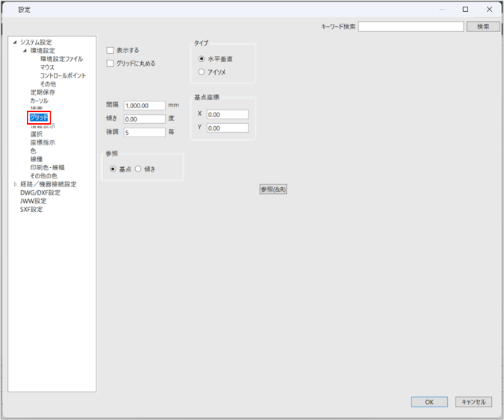This screenshot has height=420, width=504.
Task: Confirm settings with the OK button
Action: point(429,402)
